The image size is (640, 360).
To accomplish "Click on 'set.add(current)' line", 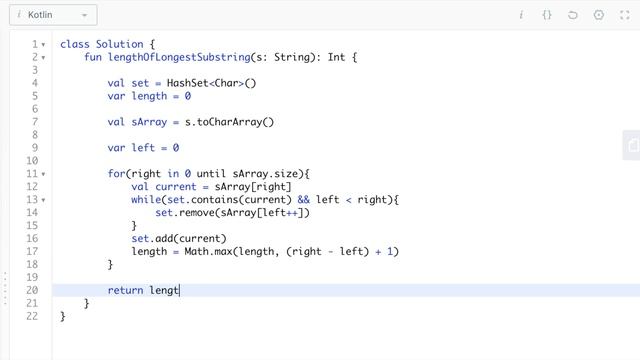I will coord(179,238).
